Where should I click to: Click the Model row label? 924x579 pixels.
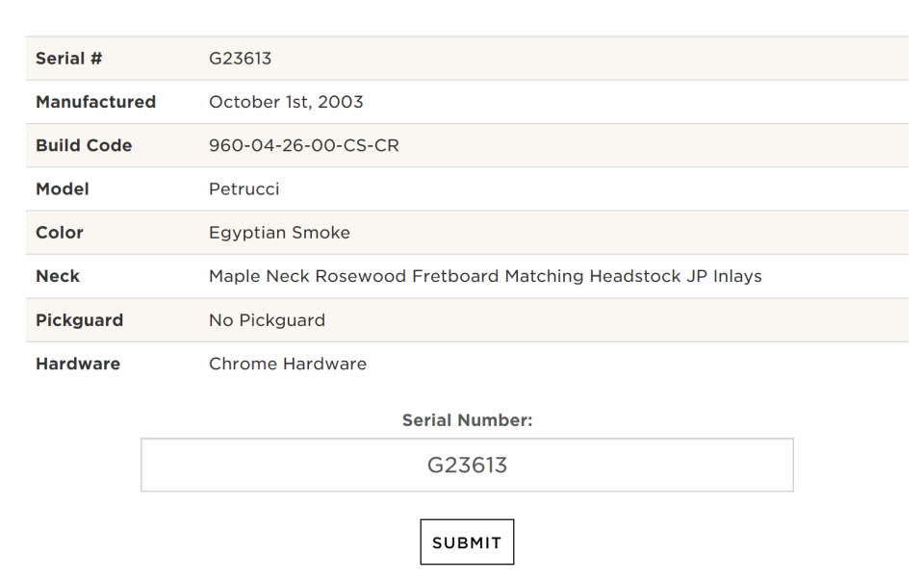coord(63,189)
